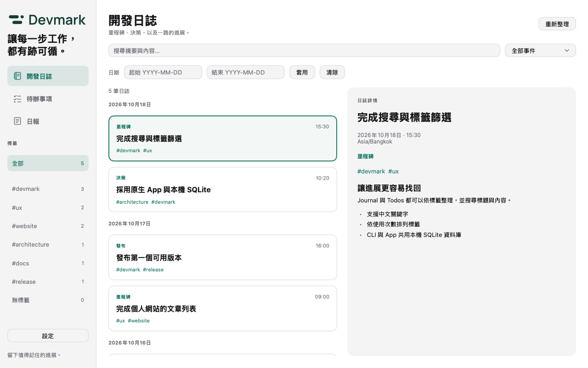The image size is (588, 368).
Task: Open the 發布第一個可用版本 entry
Action: click(x=223, y=258)
